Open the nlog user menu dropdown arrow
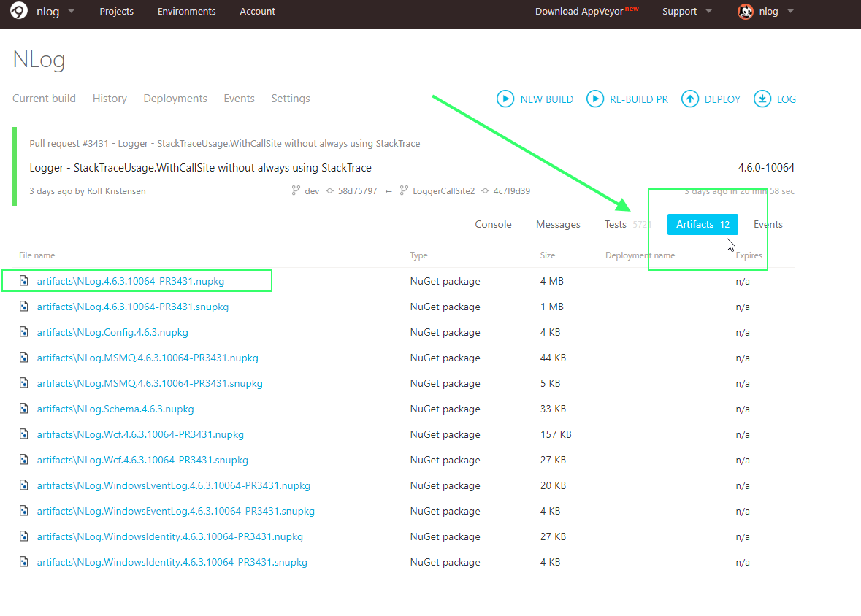861x616 pixels. pos(790,11)
